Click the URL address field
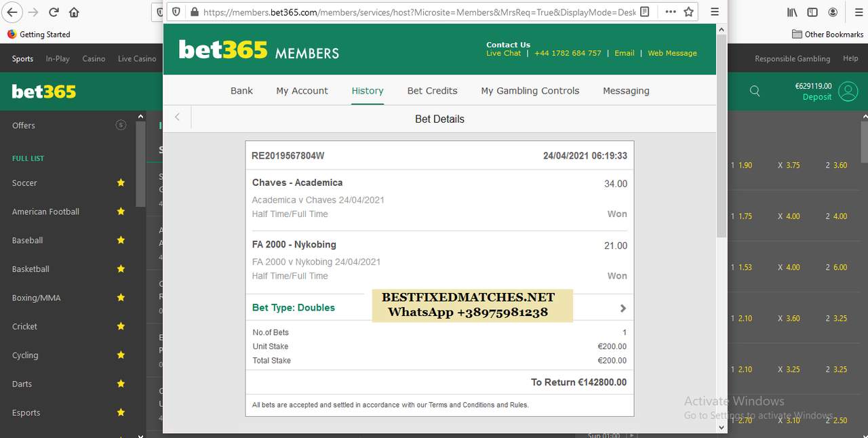 418,12
